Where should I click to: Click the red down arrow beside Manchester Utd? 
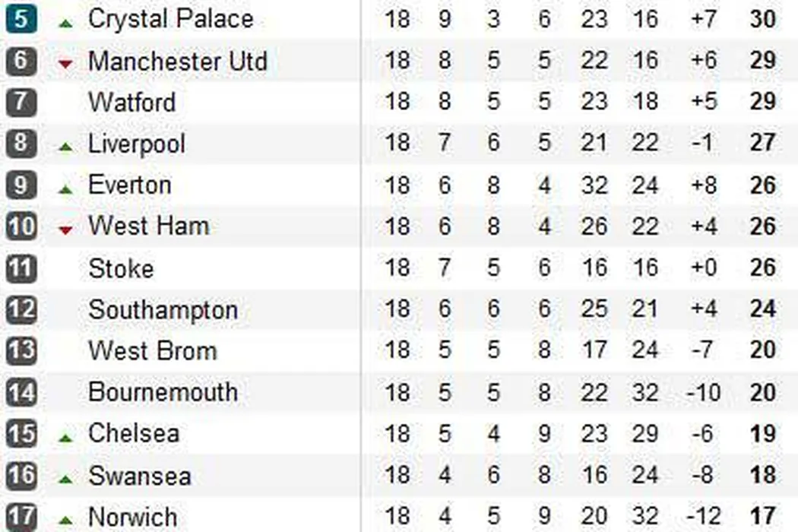(66, 65)
